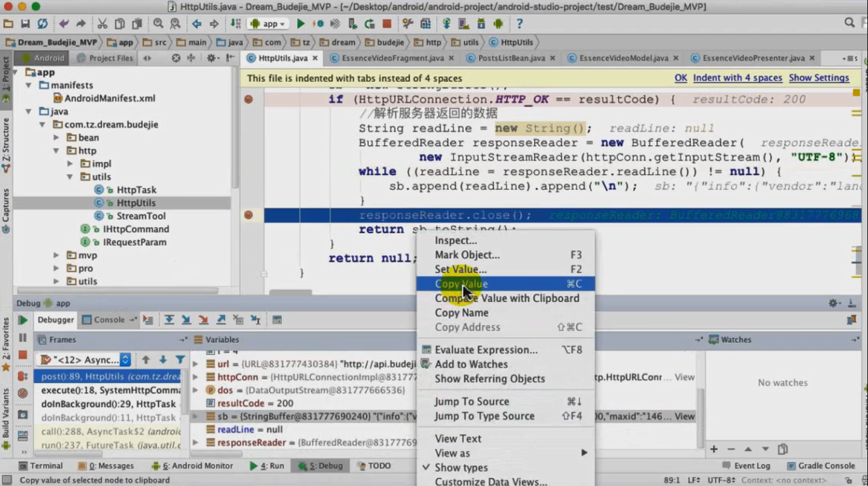Click Pause Program icon in Debug panel
The height and width of the screenshot is (486, 868).
tap(23, 337)
